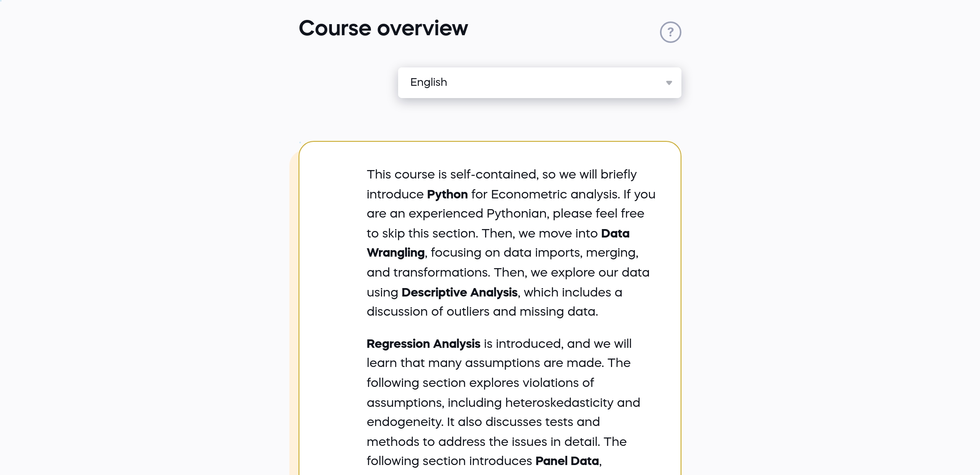Click the Regression Analysis bold text
The width and height of the screenshot is (980, 475).
(423, 344)
